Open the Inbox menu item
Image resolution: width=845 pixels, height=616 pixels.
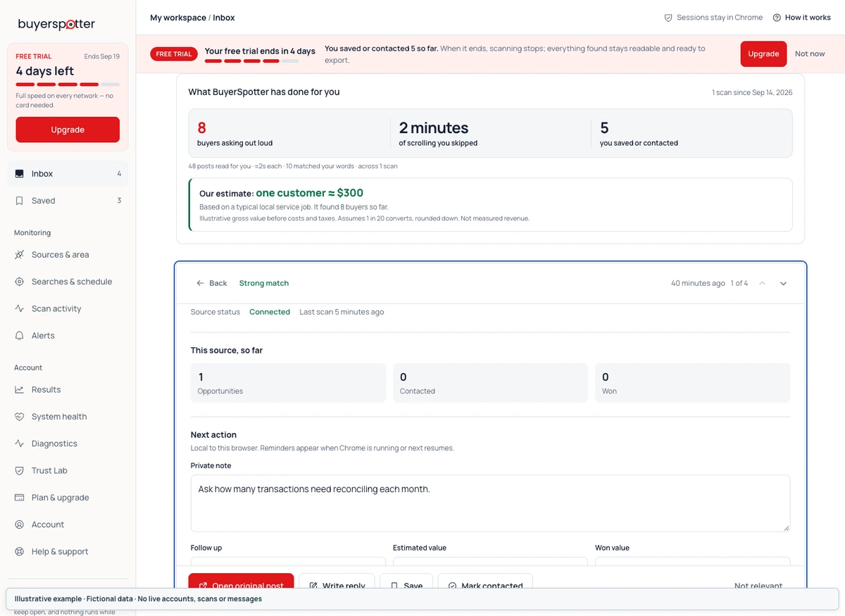(x=68, y=174)
